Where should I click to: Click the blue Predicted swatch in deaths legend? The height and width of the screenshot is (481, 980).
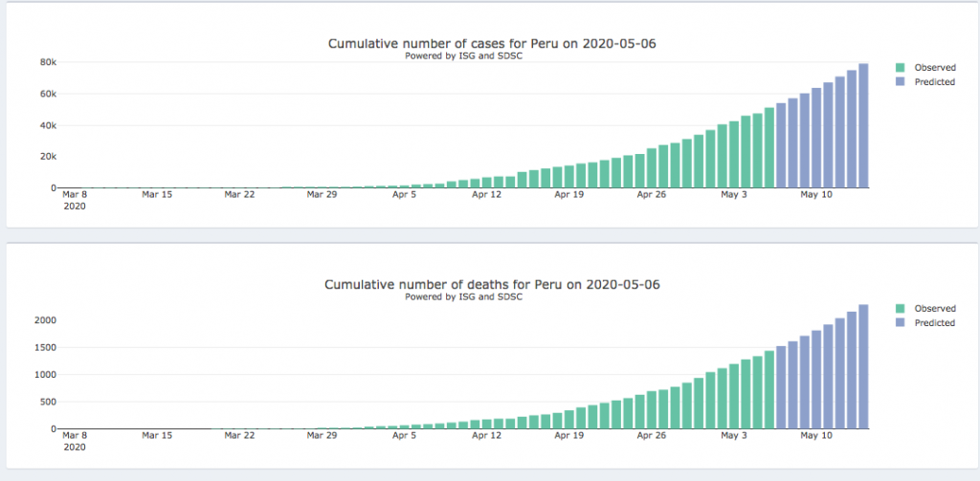(x=900, y=323)
